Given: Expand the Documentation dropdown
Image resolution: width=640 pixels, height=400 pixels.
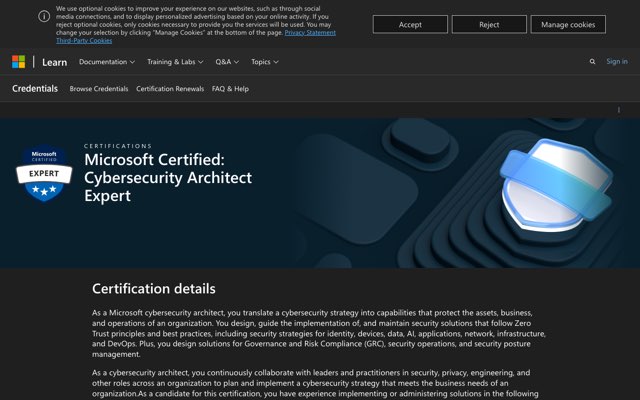Looking at the screenshot, I should (x=107, y=62).
